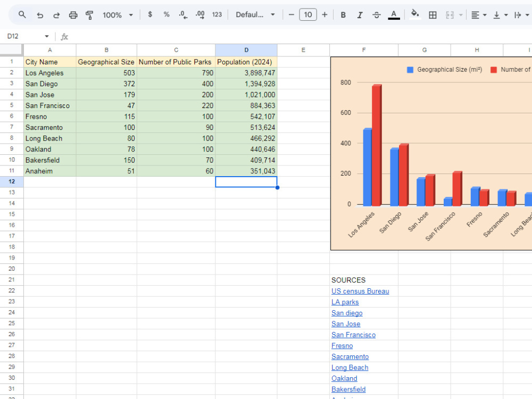Click the search menus magnifier icon
The image size is (532, 399).
tap(22, 14)
